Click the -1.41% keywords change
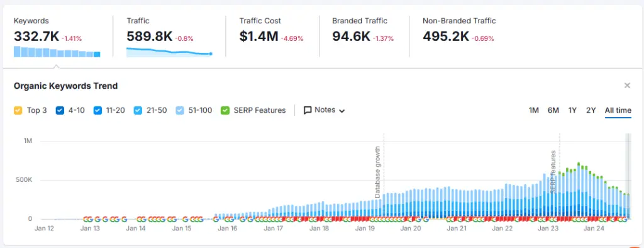This screenshot has height=248, width=644. tap(72, 38)
